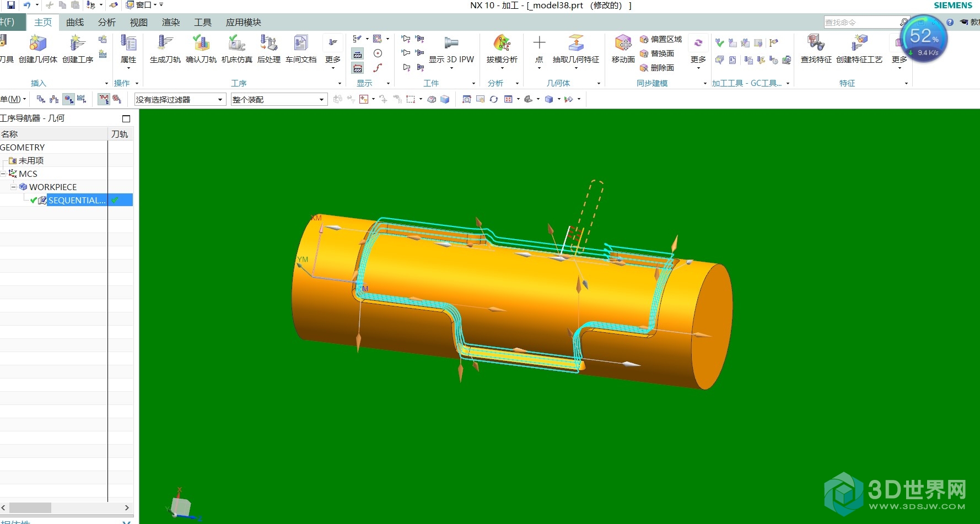
Task: Expand the Operation group More (更多) dropdown
Action: coord(332,53)
